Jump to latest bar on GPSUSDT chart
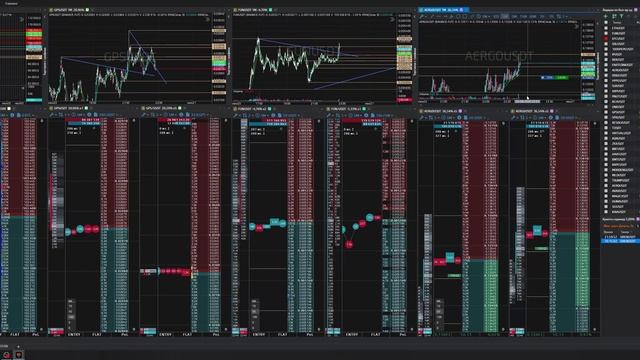This screenshot has width=640, height=360. [207, 19]
